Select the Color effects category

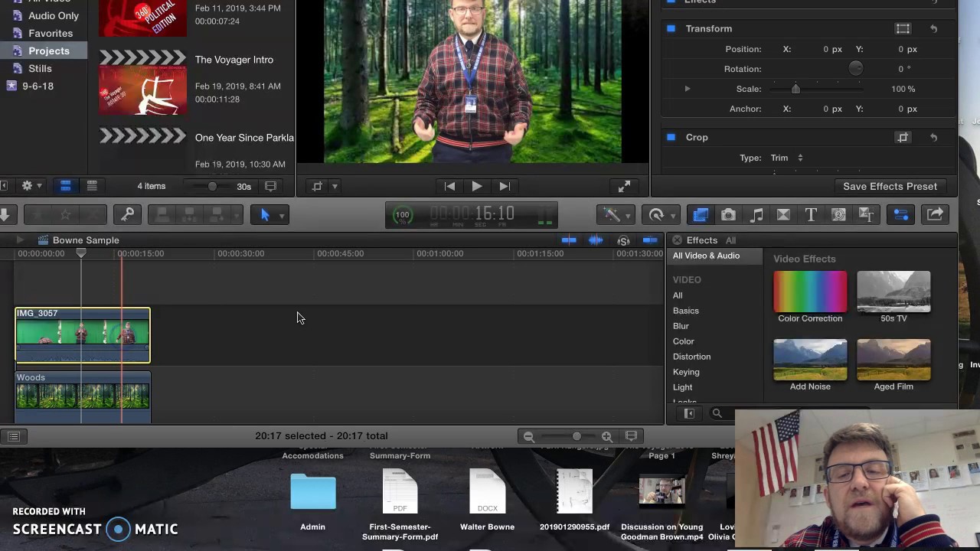point(684,341)
